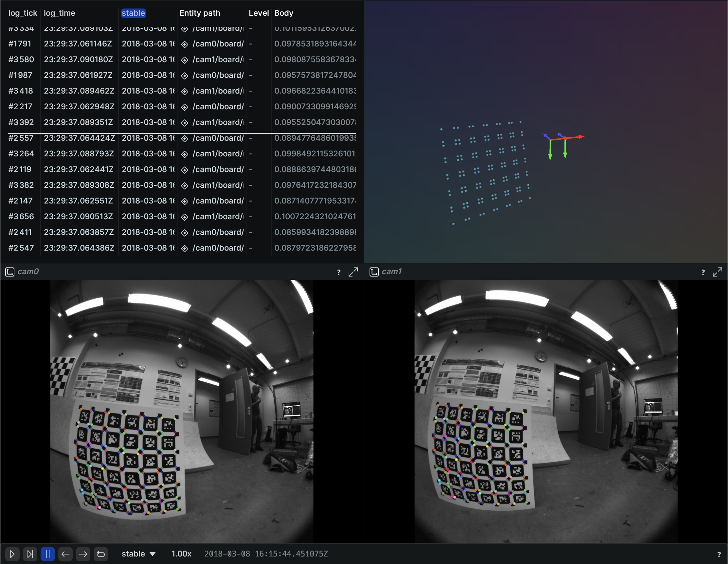This screenshot has height=564, width=728.
Task: Toggle the loop playback button
Action: click(x=101, y=554)
